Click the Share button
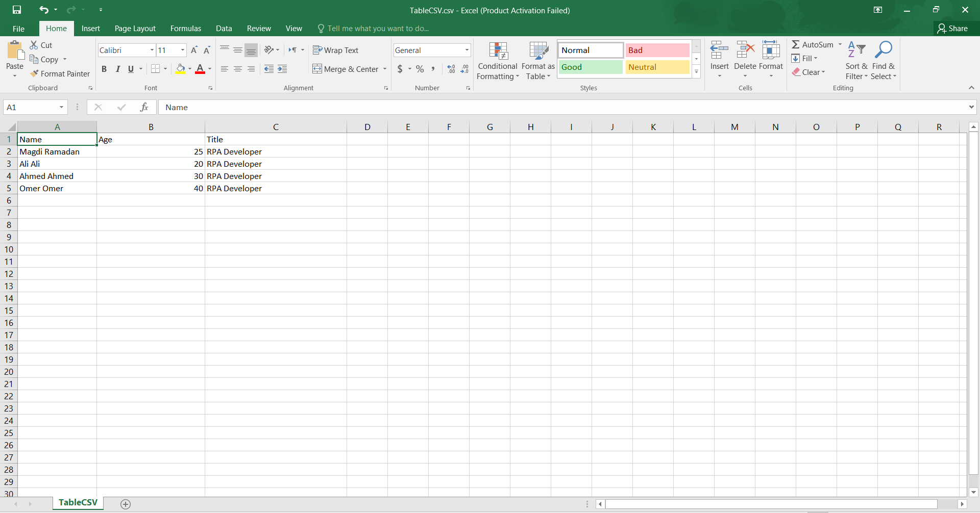 [x=952, y=29]
